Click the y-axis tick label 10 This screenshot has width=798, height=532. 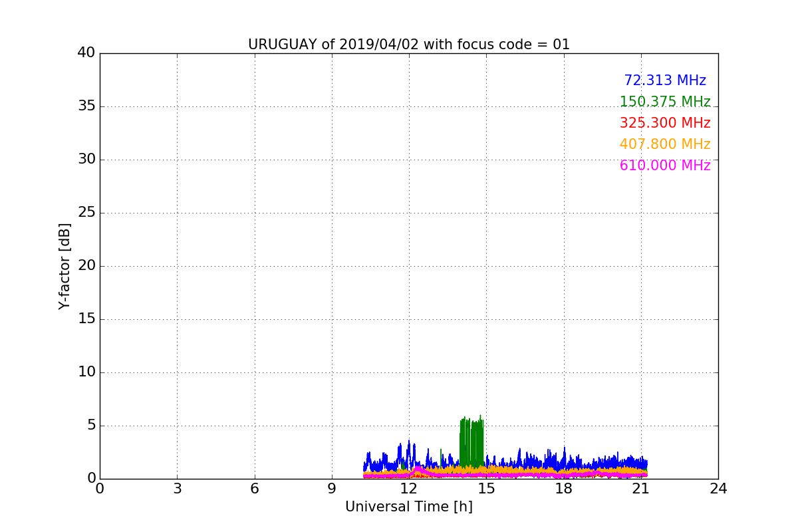[x=86, y=372]
